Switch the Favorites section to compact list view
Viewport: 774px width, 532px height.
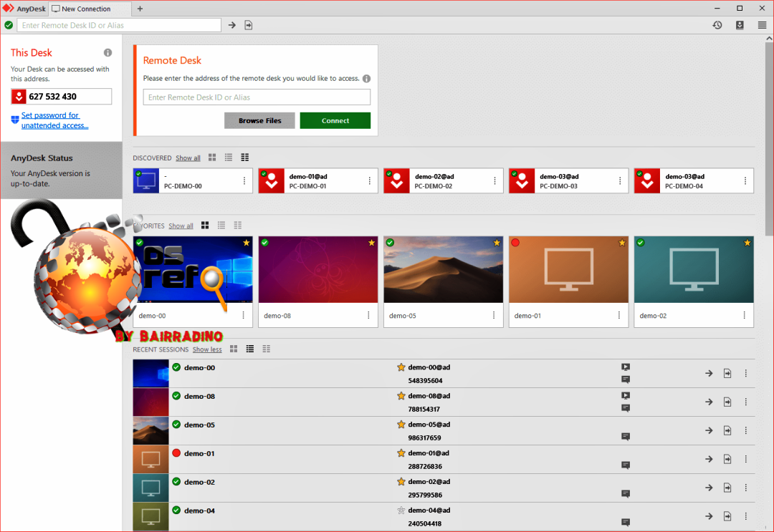click(x=237, y=226)
